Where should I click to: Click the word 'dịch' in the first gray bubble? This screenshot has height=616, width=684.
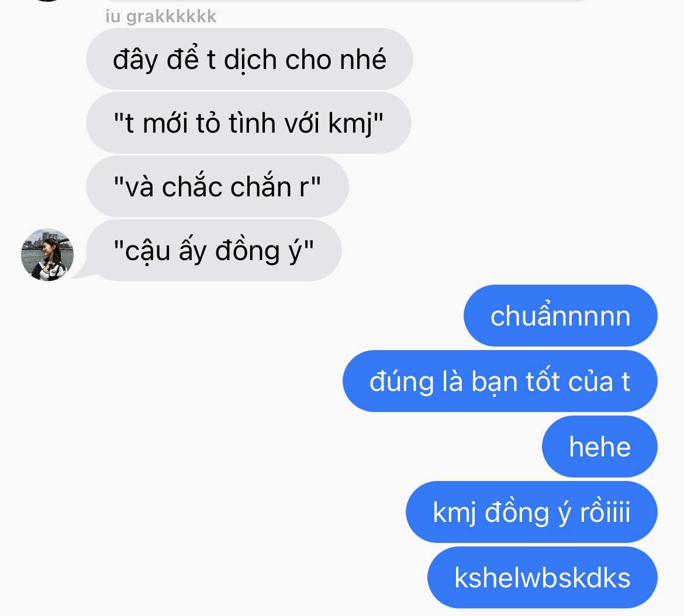coord(250,60)
